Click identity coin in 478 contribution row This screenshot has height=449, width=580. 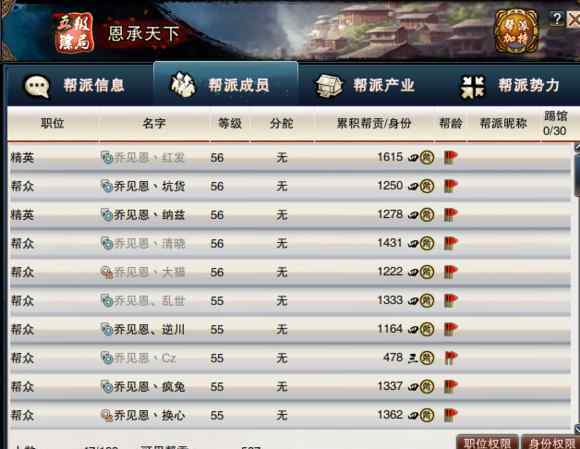426,358
